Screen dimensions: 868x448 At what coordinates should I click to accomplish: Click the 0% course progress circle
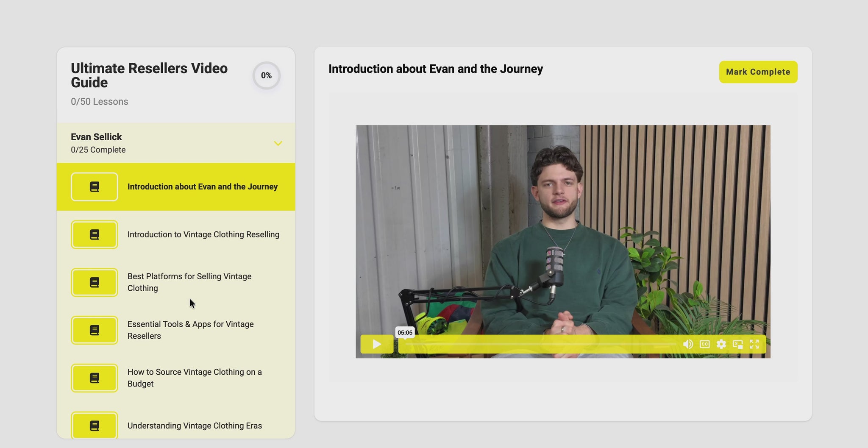coord(266,75)
